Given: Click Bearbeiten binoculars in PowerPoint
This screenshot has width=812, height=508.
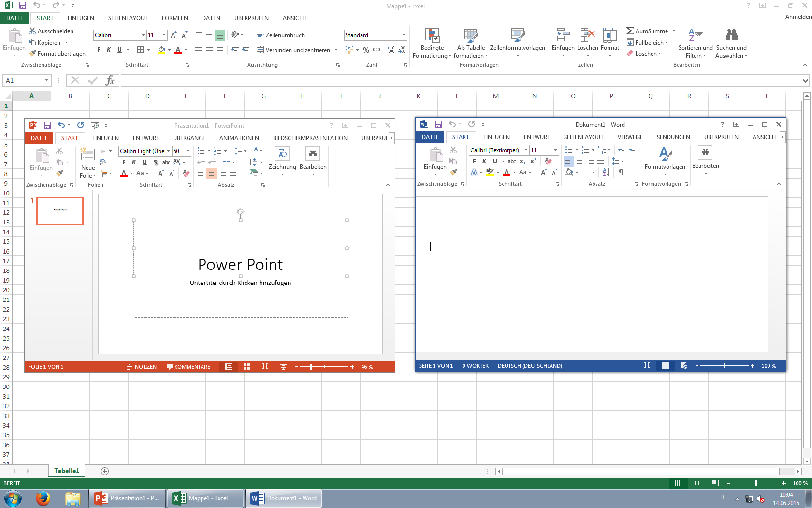Looking at the screenshot, I should (x=313, y=153).
